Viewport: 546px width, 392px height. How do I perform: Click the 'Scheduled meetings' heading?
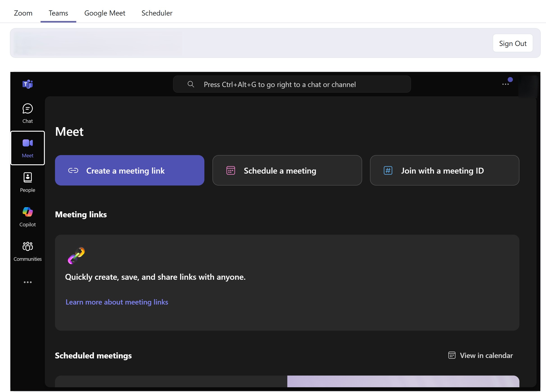click(94, 355)
